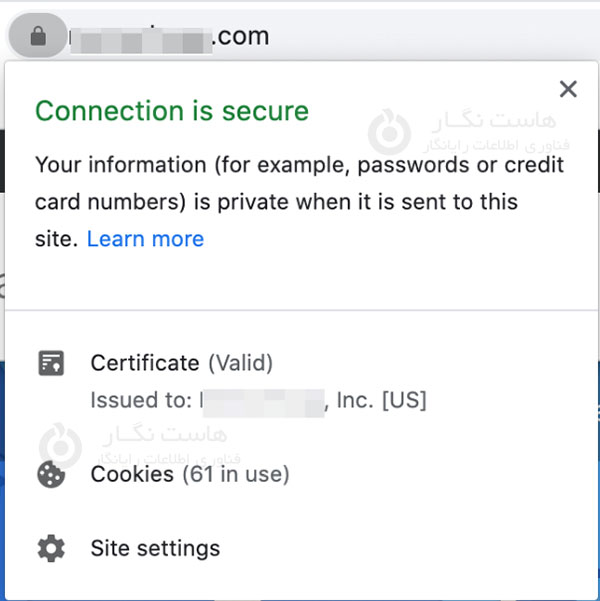The width and height of the screenshot is (600, 601).
Task: Click the certificate icon
Action: point(51,363)
